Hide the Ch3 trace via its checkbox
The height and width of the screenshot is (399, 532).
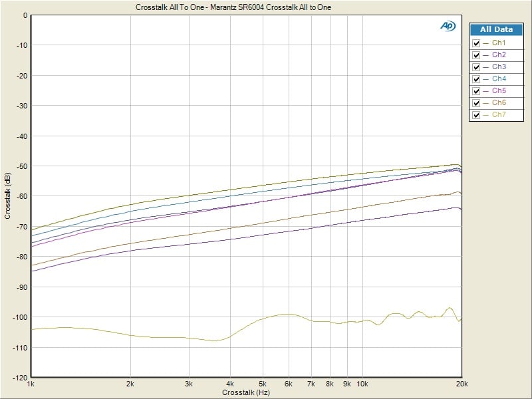tap(476, 67)
